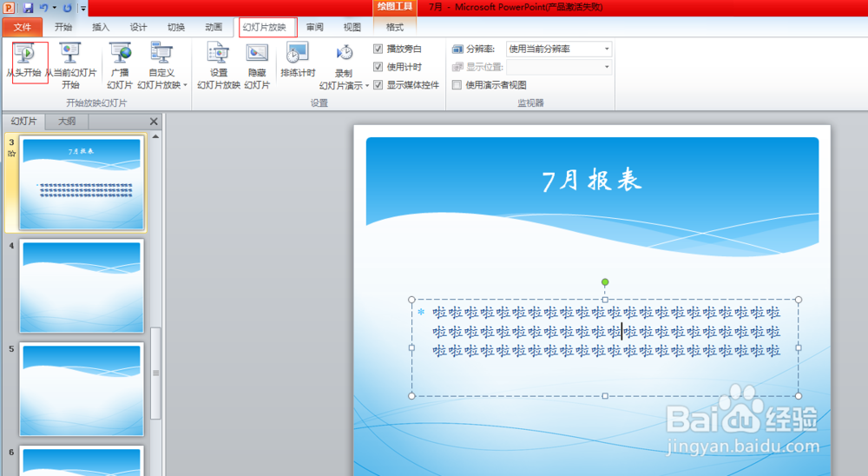Image resolution: width=868 pixels, height=476 pixels.
Task: Switch to the View tab (视图)
Action: coord(352,27)
